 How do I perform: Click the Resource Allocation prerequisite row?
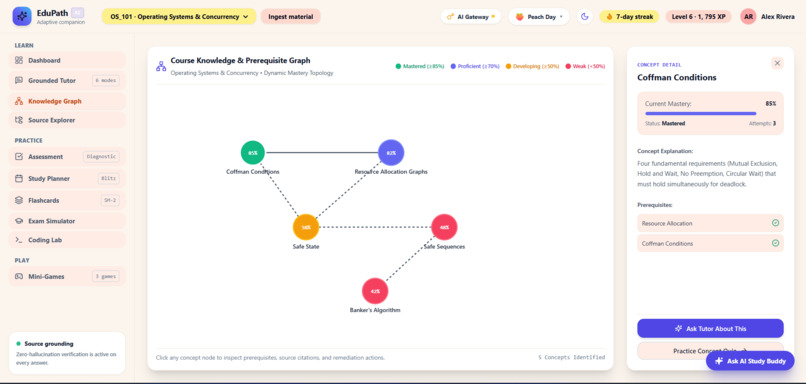point(710,223)
